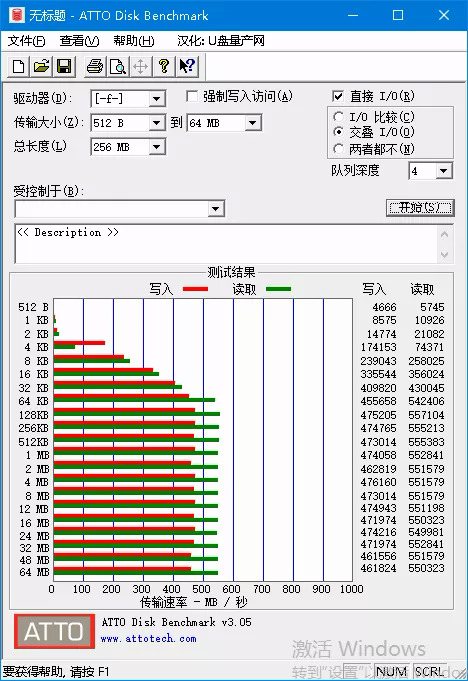Click the 2 MB write value 462819
The height and width of the screenshot is (681, 468).
point(378,469)
